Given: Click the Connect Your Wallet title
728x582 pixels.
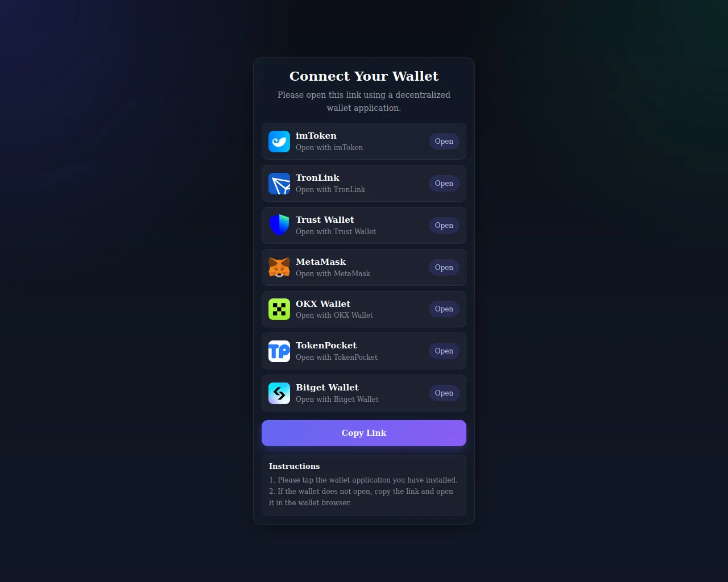Looking at the screenshot, I should point(364,76).
